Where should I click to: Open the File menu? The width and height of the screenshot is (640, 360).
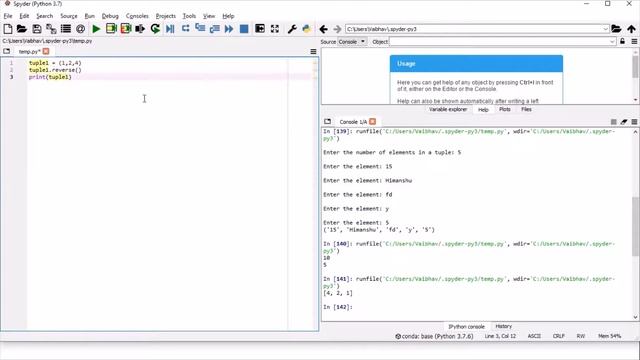click(x=8, y=16)
